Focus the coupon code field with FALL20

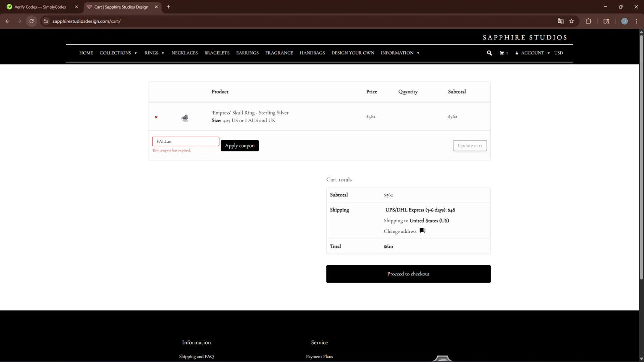click(185, 141)
